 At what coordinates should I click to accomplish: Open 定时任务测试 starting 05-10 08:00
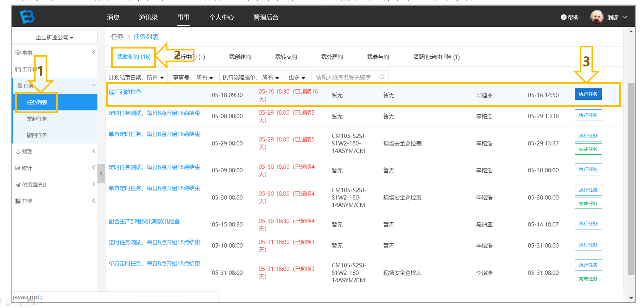point(154,242)
